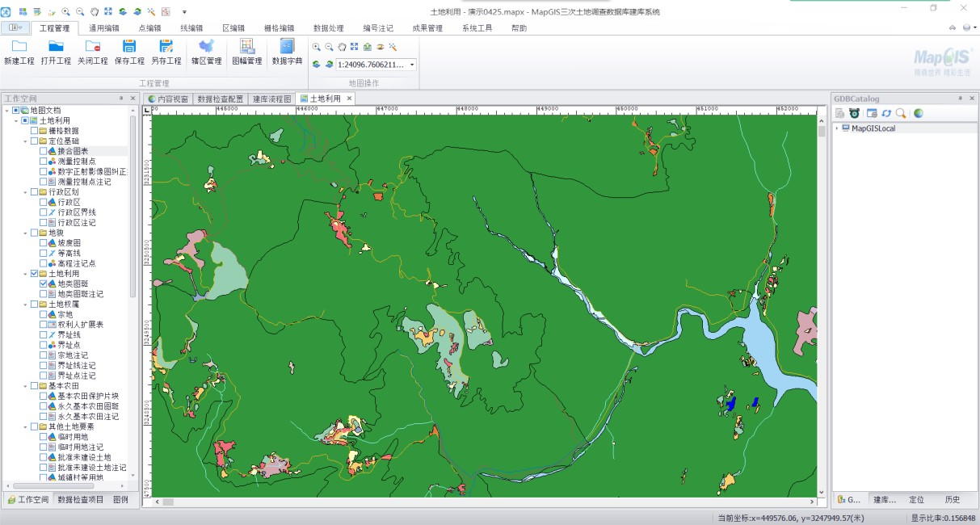Click the map horizontal scrollbar thumb
980x525 pixels.
pos(167,502)
